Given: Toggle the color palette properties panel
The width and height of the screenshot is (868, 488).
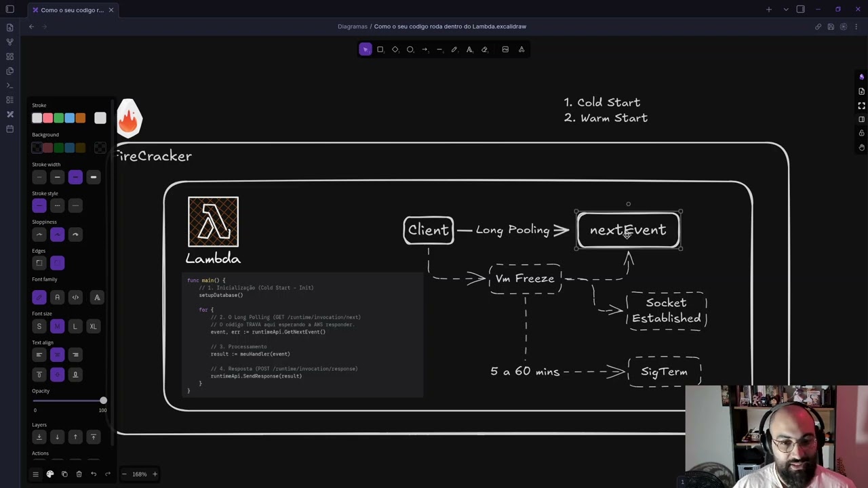Looking at the screenshot, I should click(50, 474).
